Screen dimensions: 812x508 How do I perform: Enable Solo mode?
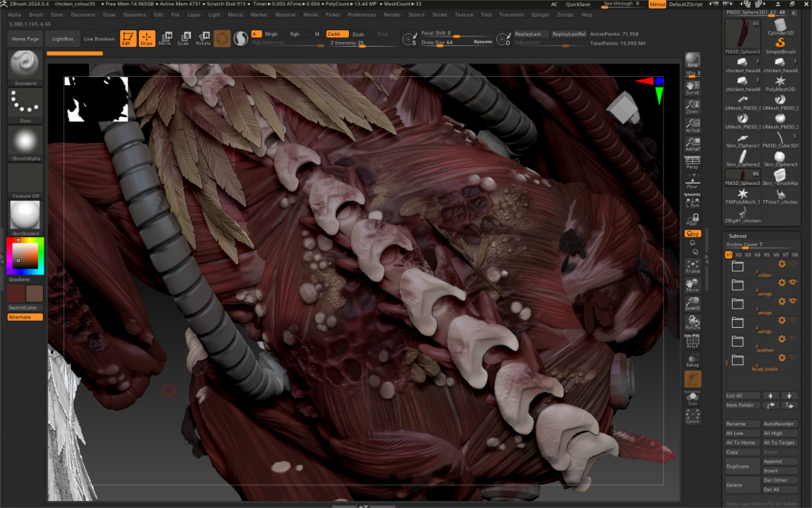tap(692, 398)
